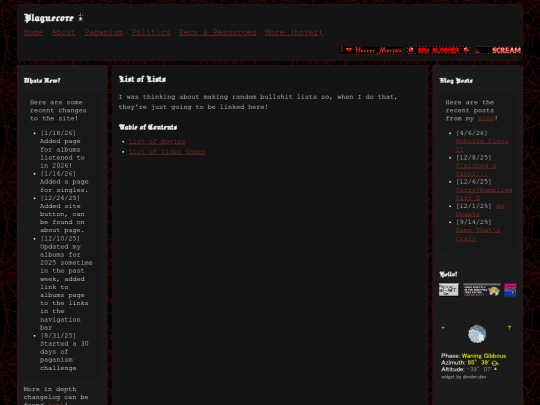Click the [8/31/25] changelog entry
Image resolution: width=540 pixels, height=405 pixels.
pos(64,352)
